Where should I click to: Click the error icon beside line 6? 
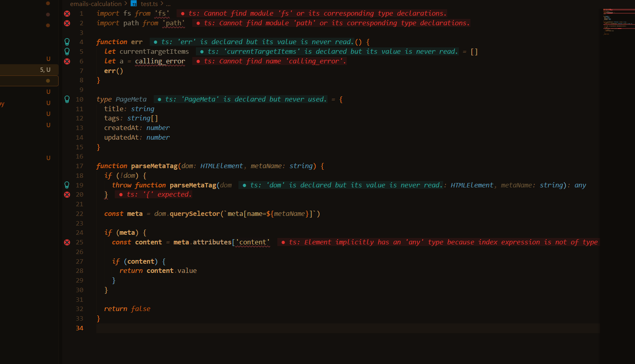[67, 61]
